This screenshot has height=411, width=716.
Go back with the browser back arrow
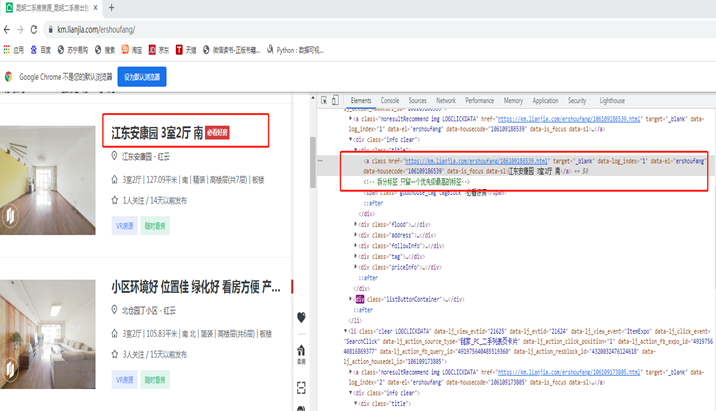[x=6, y=30]
